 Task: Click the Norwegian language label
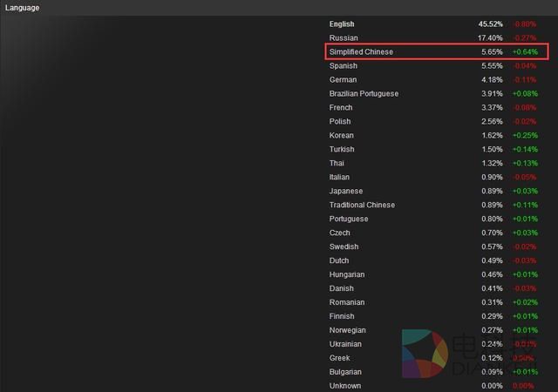tap(347, 330)
